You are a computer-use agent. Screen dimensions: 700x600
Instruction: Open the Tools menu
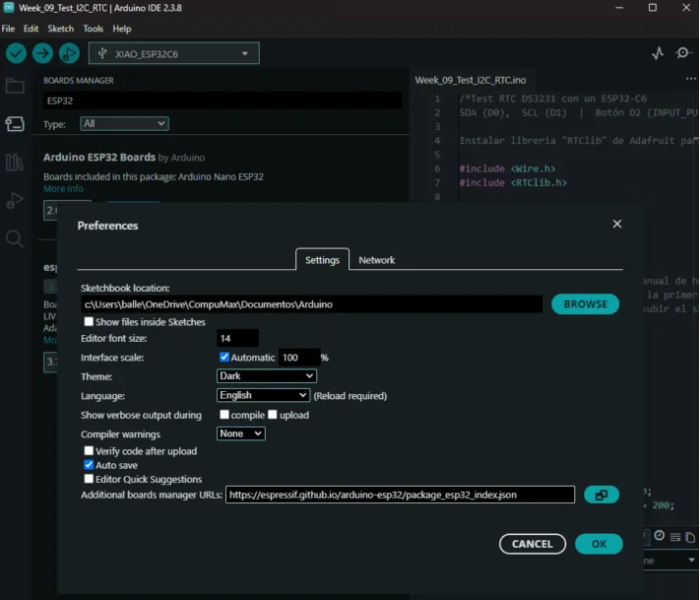point(93,29)
